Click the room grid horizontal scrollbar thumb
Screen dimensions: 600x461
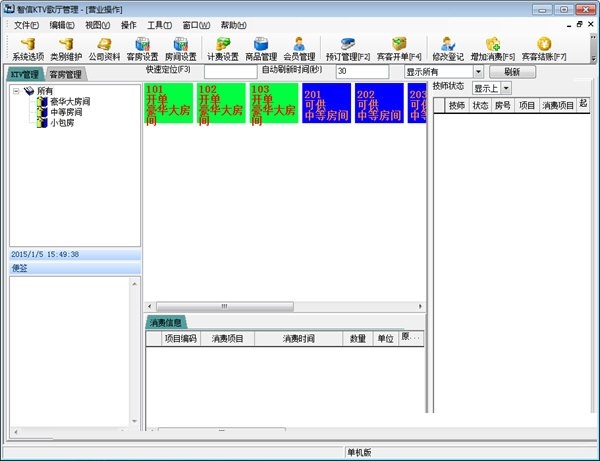[x=225, y=306]
